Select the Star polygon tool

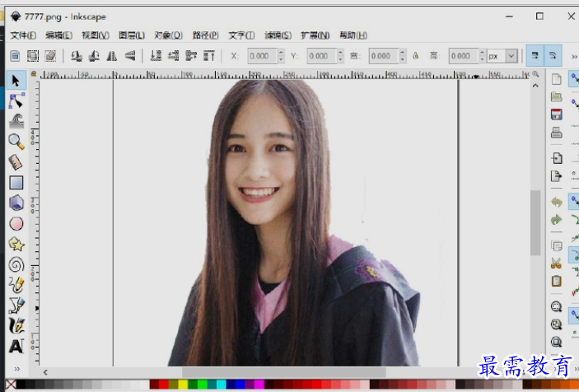(16, 244)
